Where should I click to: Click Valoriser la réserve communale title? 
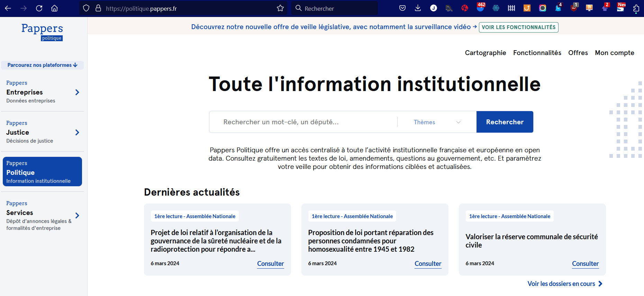(532, 241)
